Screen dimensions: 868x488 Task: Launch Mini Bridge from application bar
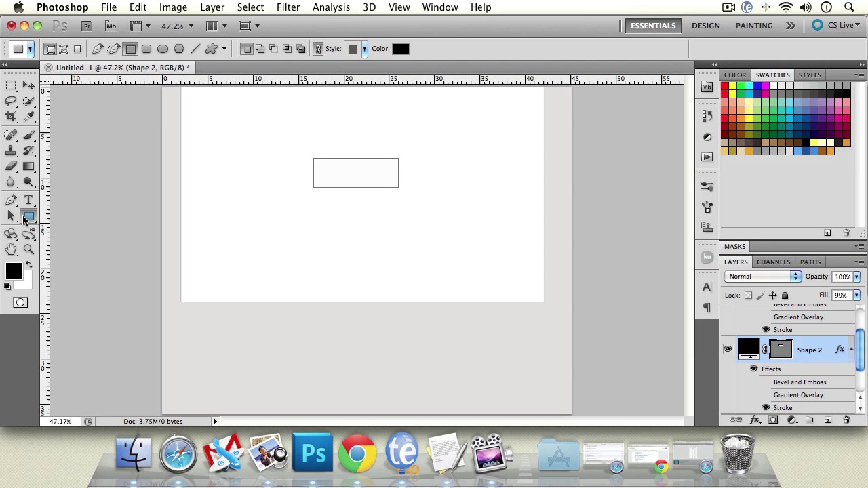[111, 26]
